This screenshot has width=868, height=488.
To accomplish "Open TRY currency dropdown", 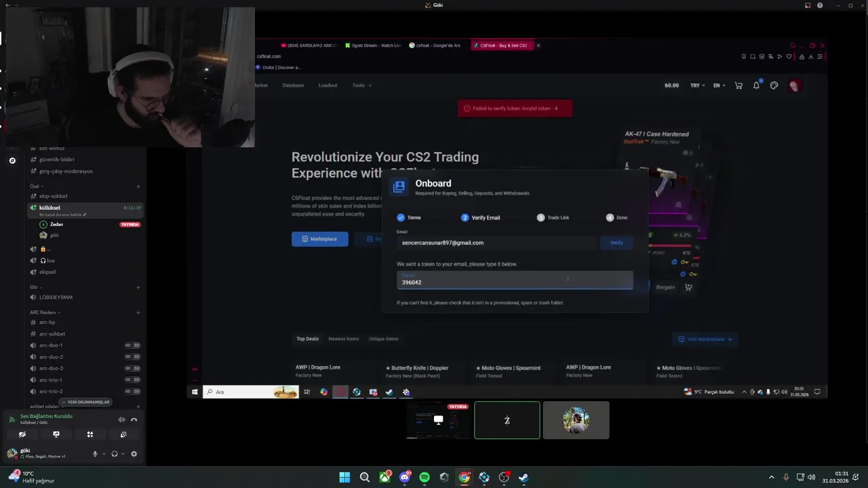I will tap(697, 85).
